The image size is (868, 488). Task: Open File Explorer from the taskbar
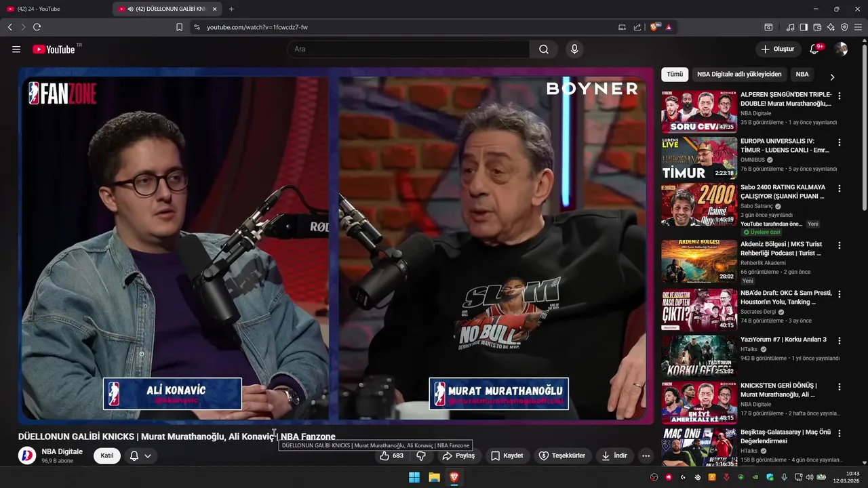434,477
